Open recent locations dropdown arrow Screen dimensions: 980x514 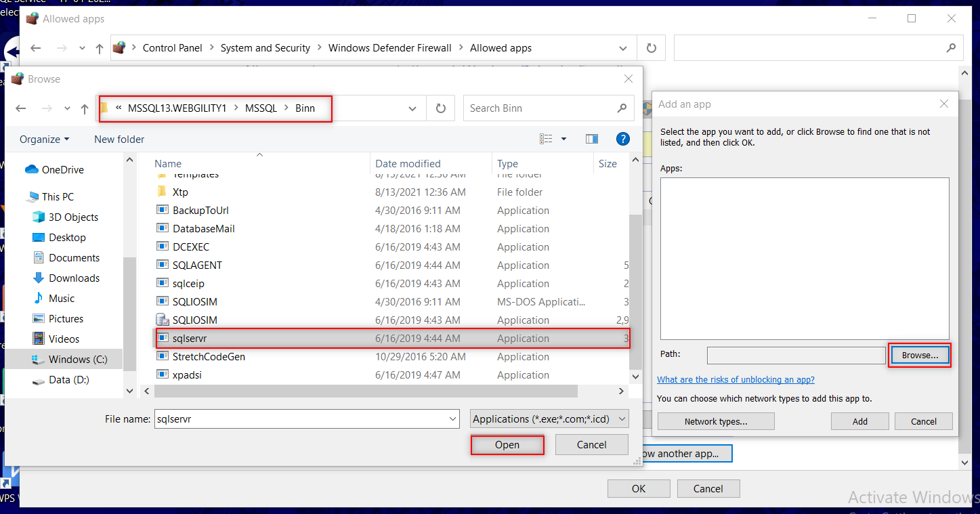pos(67,108)
